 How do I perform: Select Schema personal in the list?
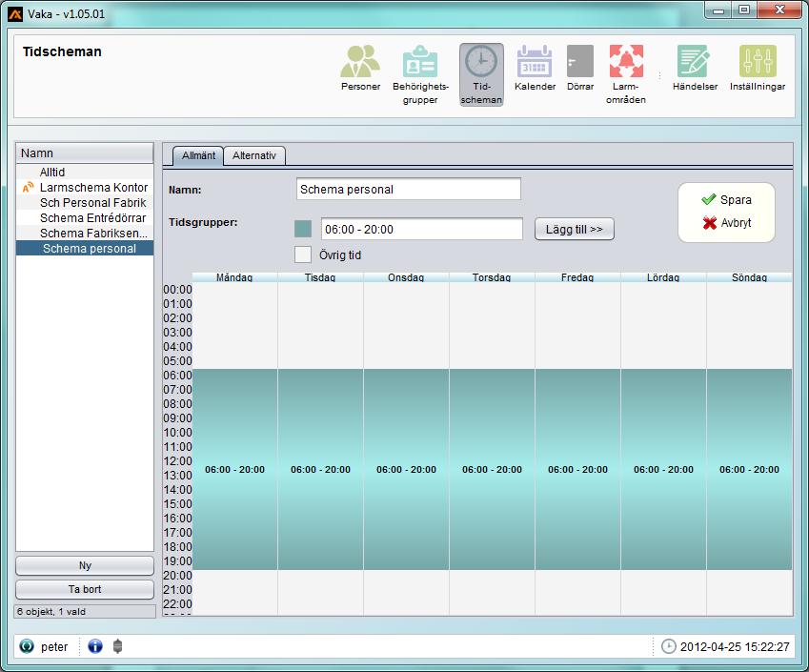tap(85, 248)
